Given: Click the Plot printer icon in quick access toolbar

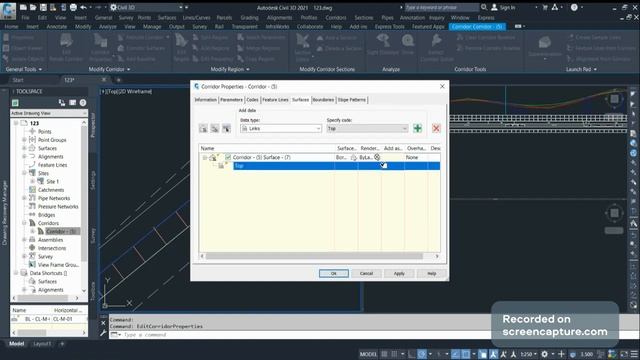Looking at the screenshot, I should point(73,7).
